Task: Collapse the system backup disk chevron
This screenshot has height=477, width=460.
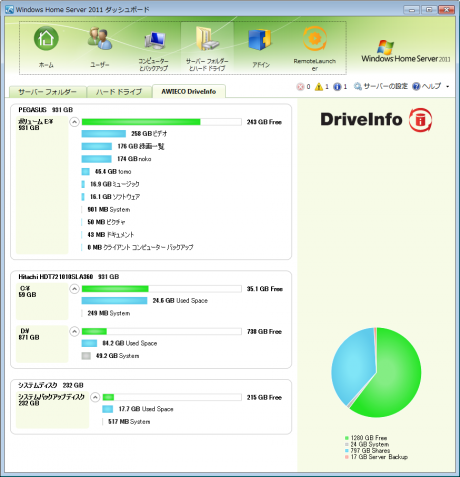Action: tap(95, 397)
